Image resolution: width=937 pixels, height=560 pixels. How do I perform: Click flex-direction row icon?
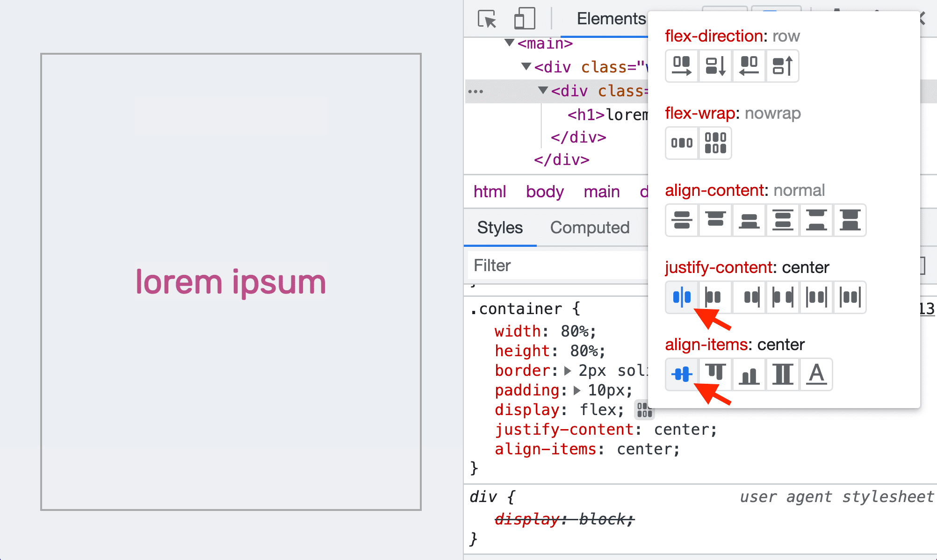click(x=682, y=65)
